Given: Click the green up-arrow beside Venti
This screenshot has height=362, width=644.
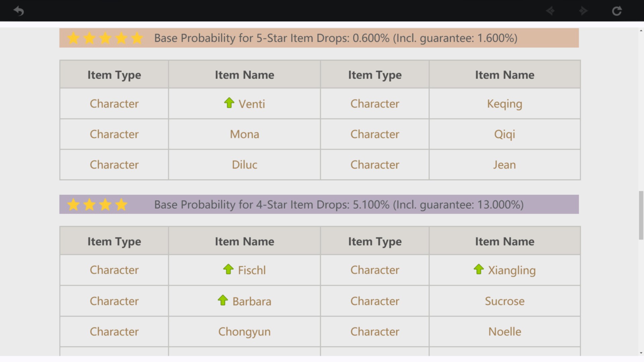Looking at the screenshot, I should [229, 103].
